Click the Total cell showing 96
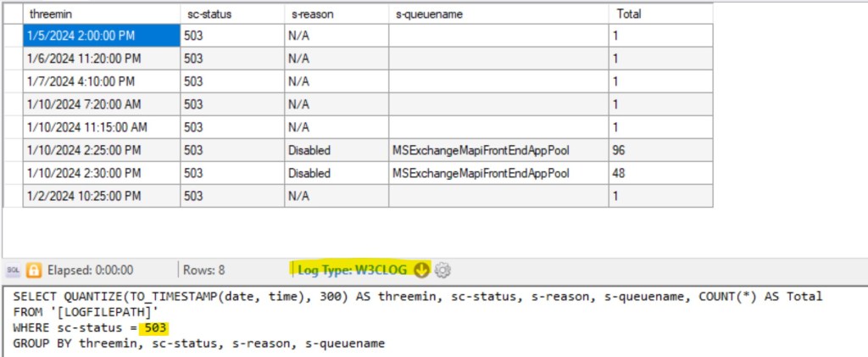868x357 pixels. (x=659, y=151)
